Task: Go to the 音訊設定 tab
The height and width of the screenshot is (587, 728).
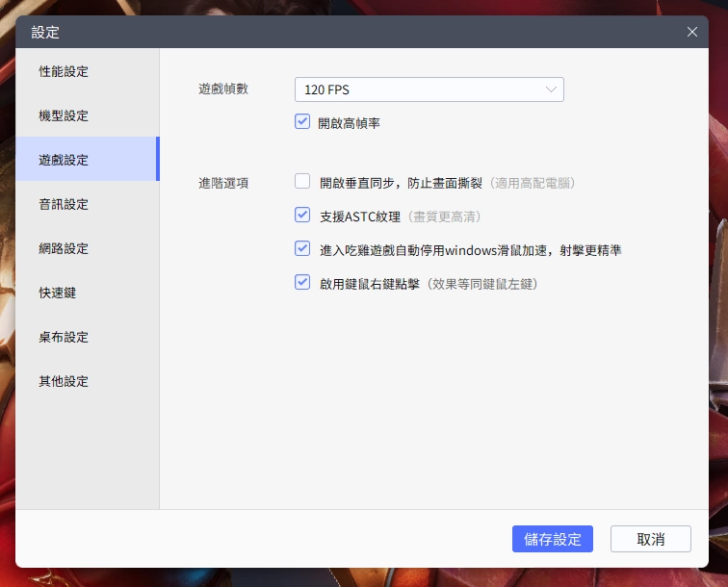Action: 64,205
